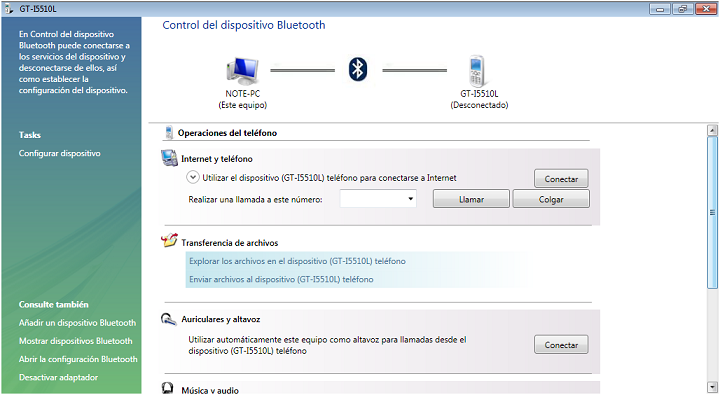Viewport: 720px width, 395px height.
Task: Click the Control del dispositivo Bluetooth title
Action: point(244,25)
